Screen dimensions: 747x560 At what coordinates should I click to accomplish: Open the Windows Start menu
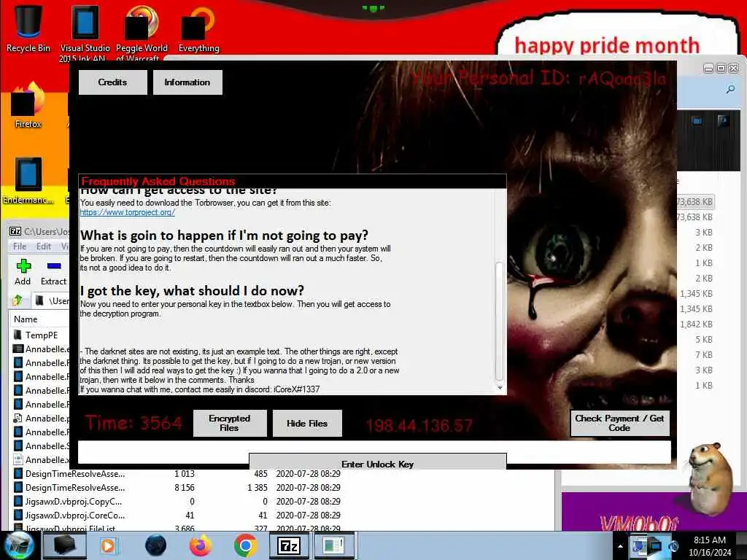(x=18, y=545)
